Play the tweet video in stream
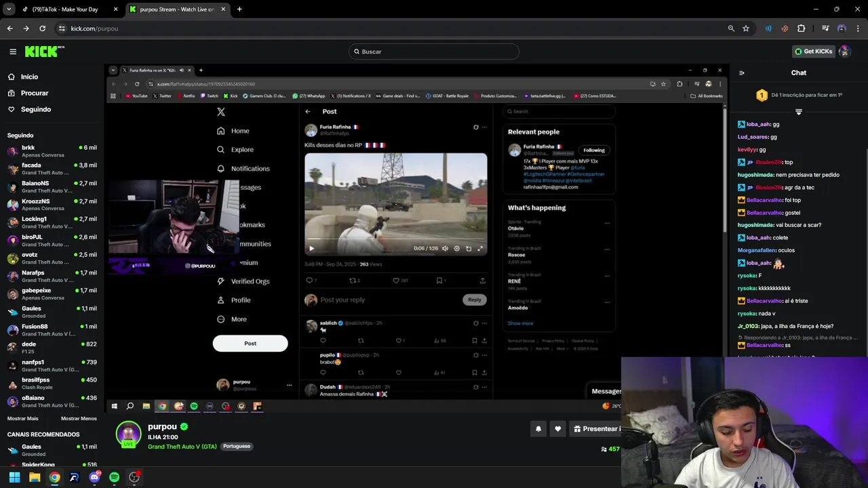868x488 pixels. 312,249
